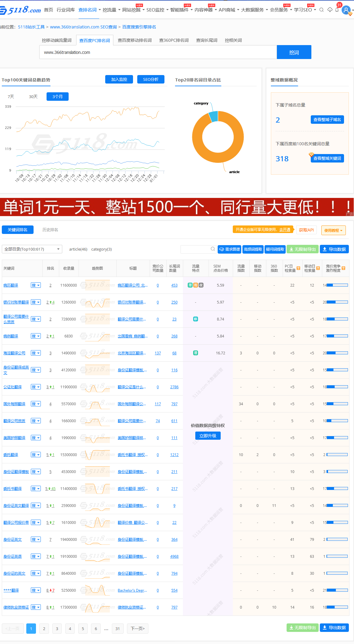Click the 周 traffic tag in 病历翻译 row
354x644 pixels.
coord(196,285)
